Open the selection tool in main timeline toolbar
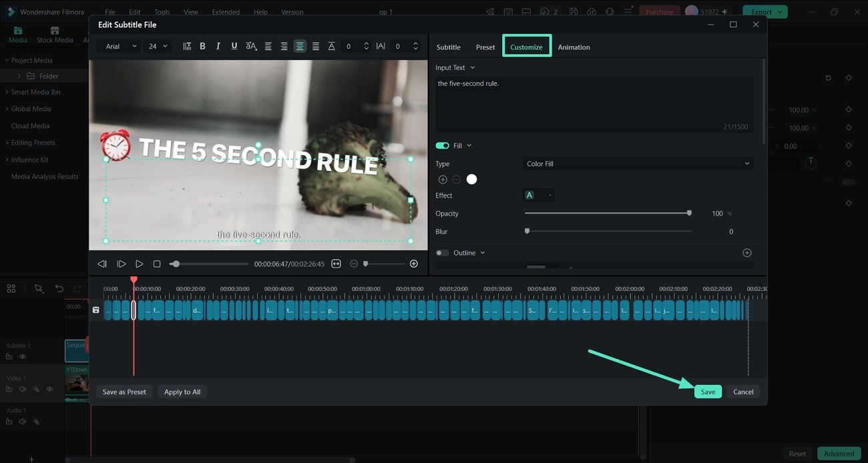The height and width of the screenshot is (463, 868). (x=39, y=288)
